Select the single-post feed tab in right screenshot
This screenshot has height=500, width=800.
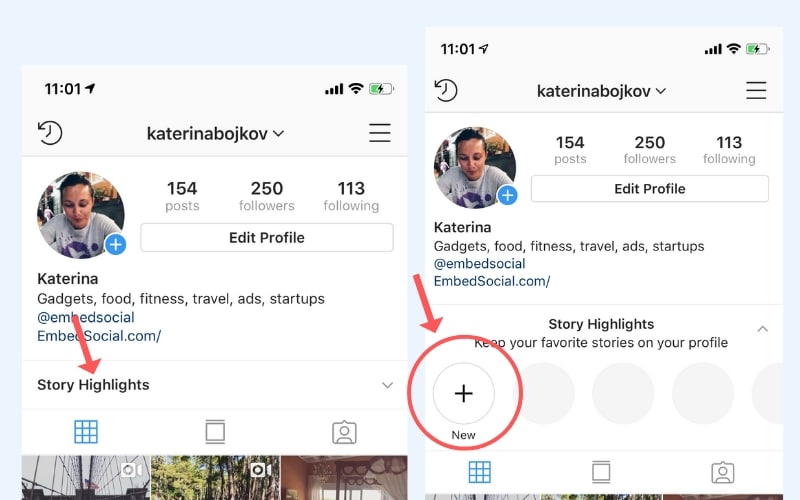(x=601, y=472)
